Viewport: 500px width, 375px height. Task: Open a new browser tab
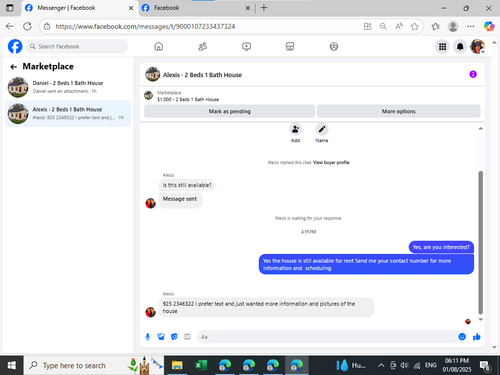264,8
